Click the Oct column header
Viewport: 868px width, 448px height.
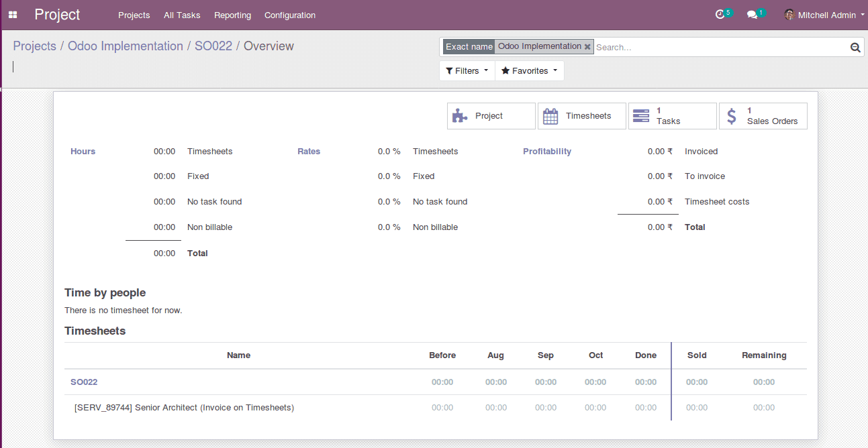pos(596,355)
